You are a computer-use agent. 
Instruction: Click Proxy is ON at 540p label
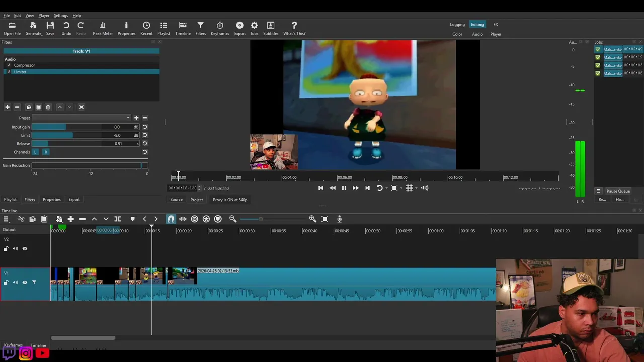click(x=230, y=200)
